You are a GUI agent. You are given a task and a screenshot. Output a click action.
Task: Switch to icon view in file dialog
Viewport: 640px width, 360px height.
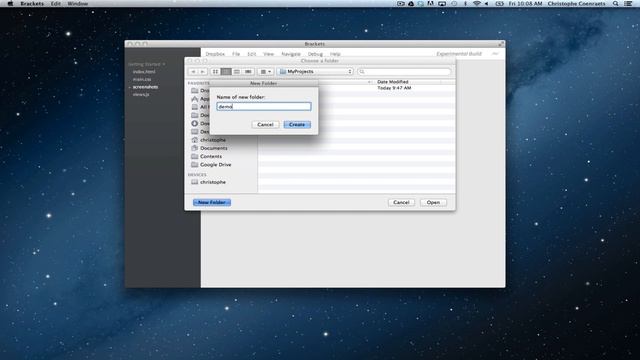(x=216, y=72)
